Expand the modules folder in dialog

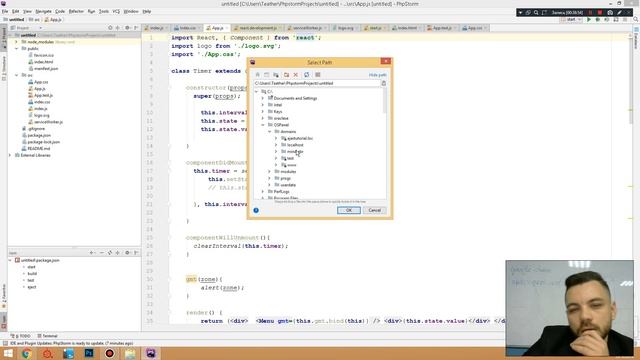[x=269, y=171]
